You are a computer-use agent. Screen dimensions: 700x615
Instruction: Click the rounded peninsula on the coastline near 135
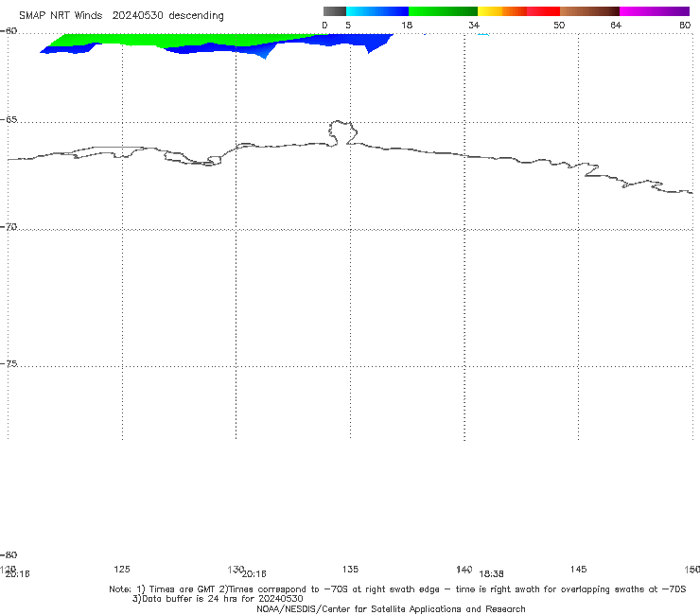(x=342, y=132)
